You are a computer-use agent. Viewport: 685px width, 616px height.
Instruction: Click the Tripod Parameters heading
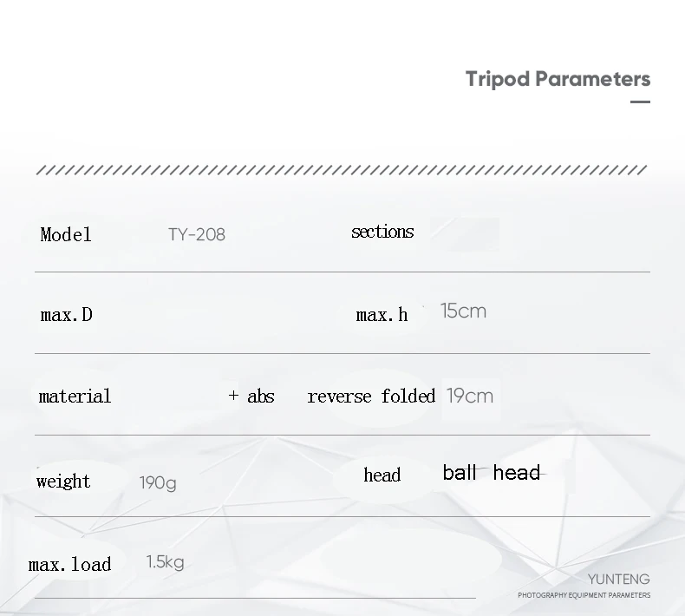(x=558, y=79)
